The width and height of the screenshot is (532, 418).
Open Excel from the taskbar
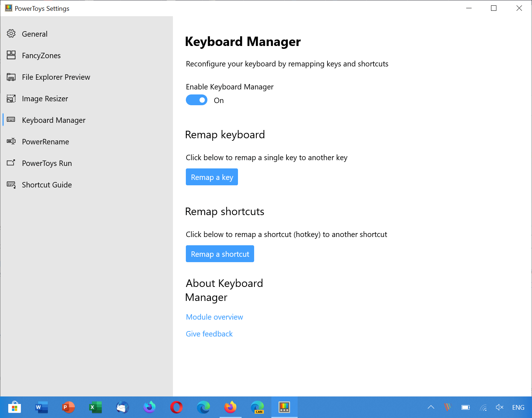point(95,407)
